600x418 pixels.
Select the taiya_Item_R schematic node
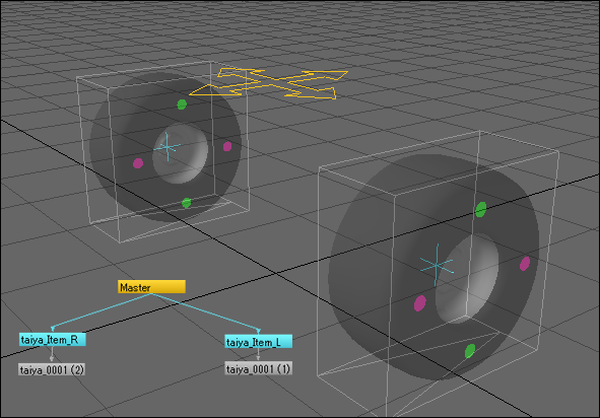click(x=53, y=340)
